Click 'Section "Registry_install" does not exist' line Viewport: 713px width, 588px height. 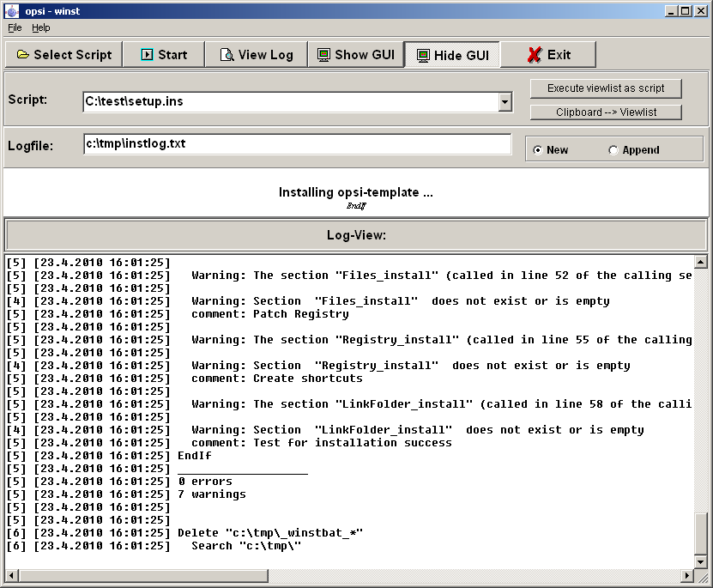411,366
